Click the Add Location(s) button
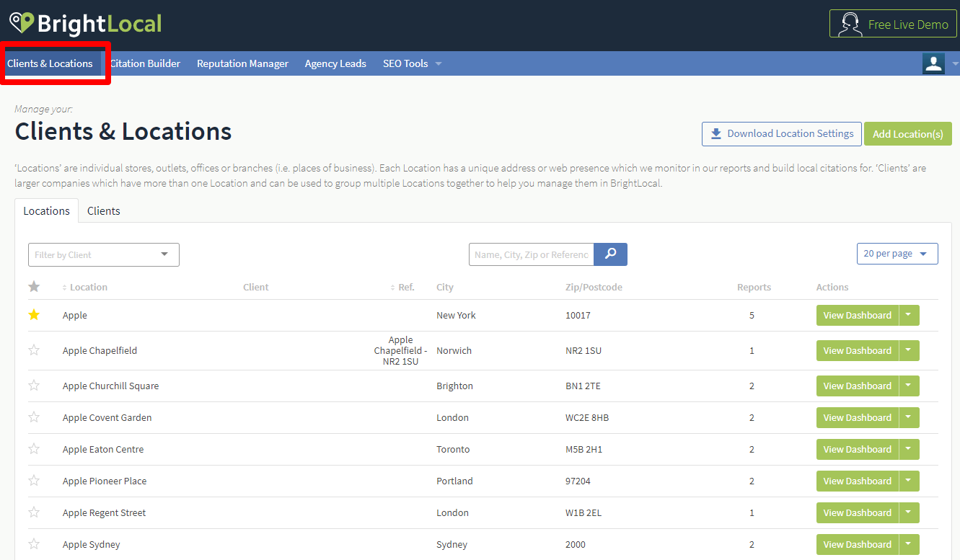The width and height of the screenshot is (960, 560). point(908,133)
